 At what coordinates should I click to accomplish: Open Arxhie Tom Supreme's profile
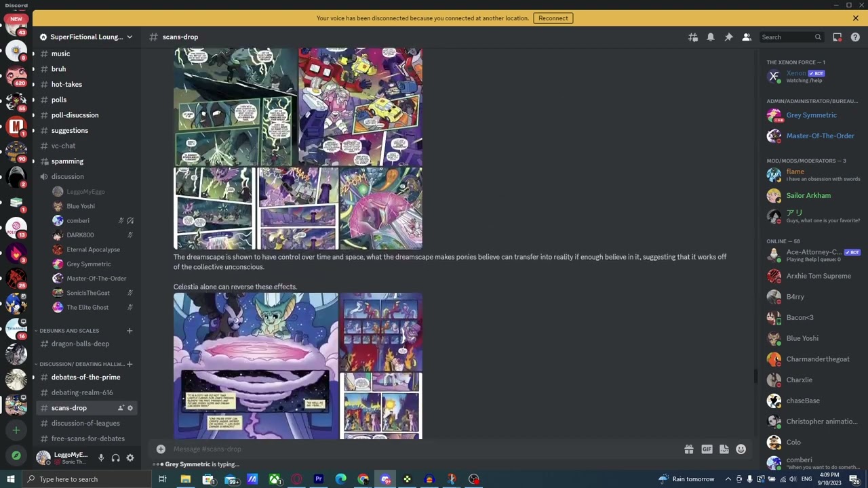pyautogui.click(x=814, y=277)
